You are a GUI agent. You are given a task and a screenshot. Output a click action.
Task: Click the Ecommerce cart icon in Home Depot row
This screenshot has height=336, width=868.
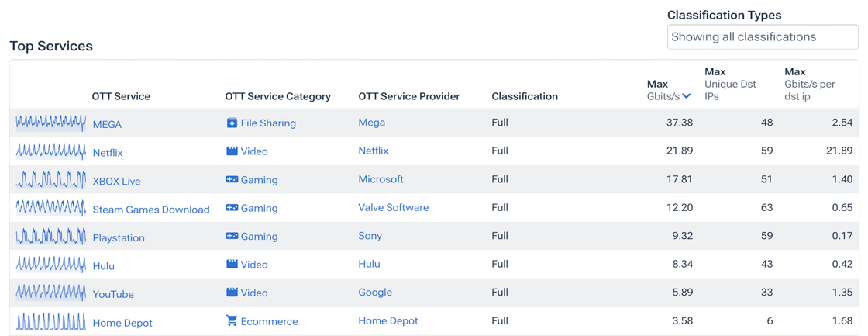coord(232,321)
